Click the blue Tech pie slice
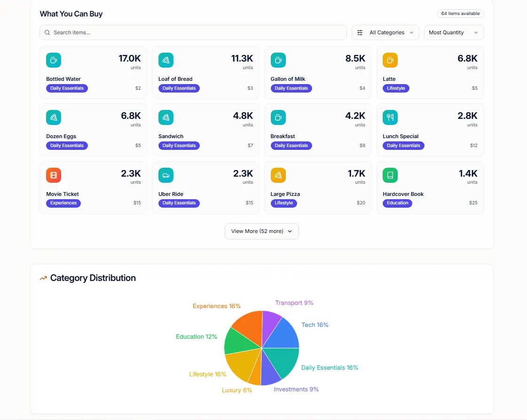 (284, 334)
